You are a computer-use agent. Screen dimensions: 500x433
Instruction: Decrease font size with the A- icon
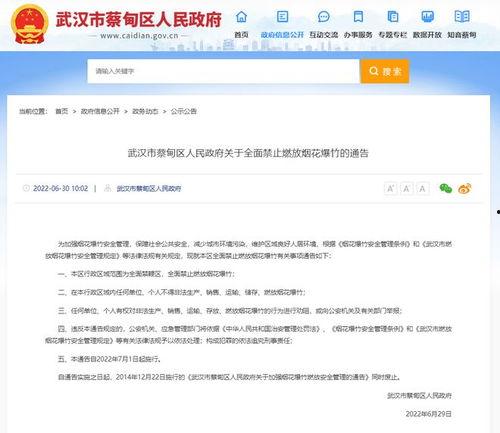406,189
